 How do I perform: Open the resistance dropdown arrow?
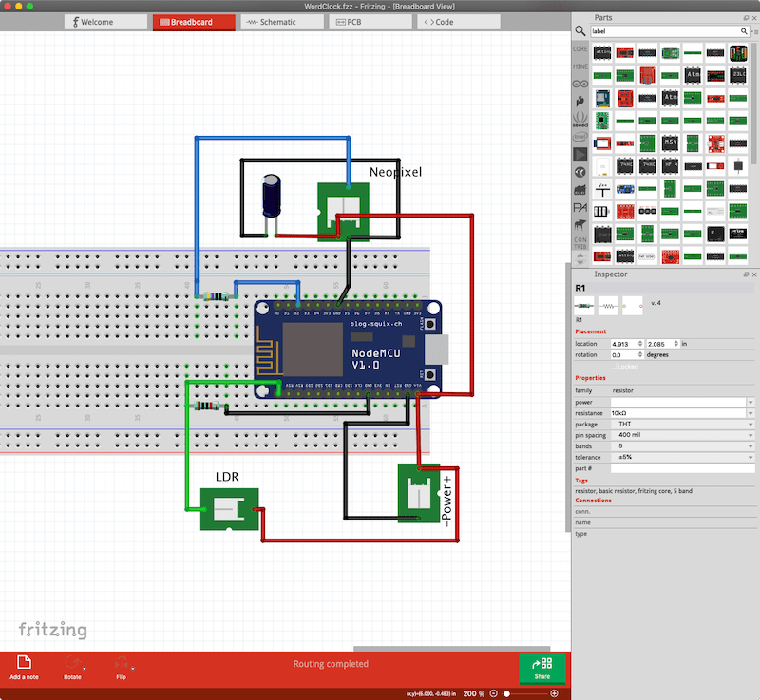pos(750,413)
